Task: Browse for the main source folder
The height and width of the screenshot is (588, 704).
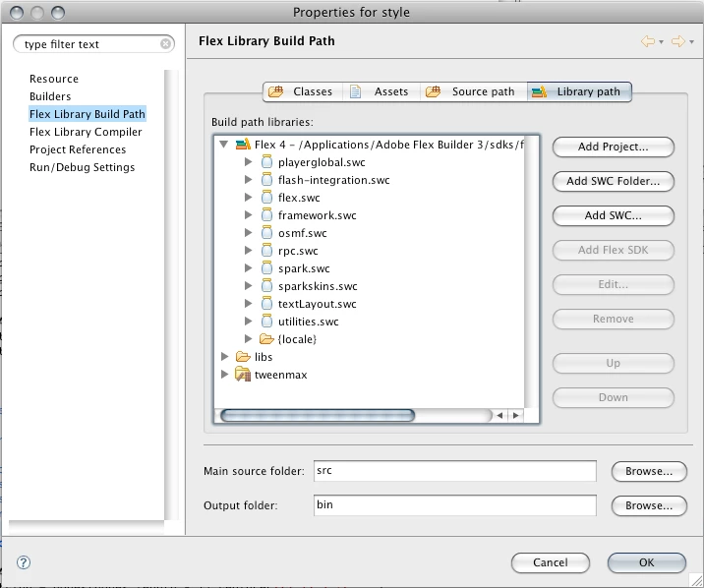Action: (649, 471)
